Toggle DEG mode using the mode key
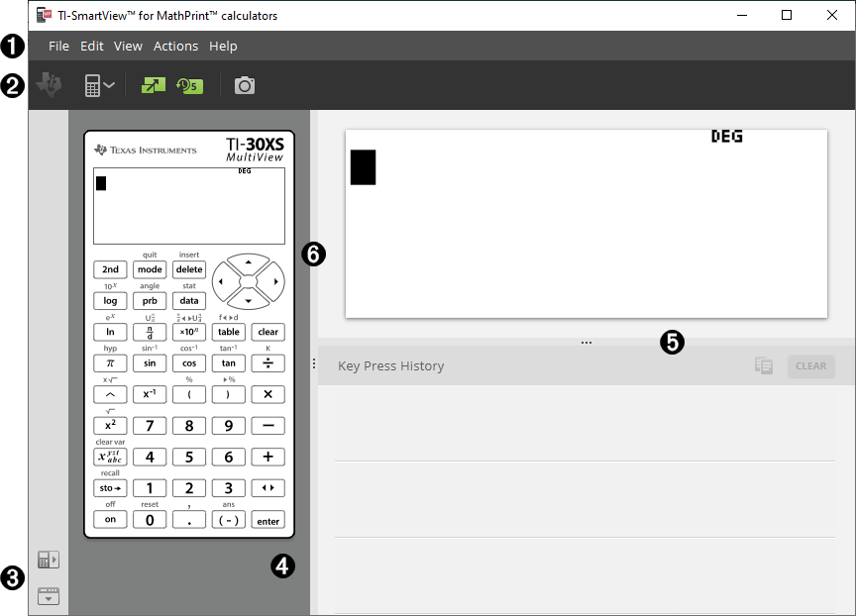Viewport: 856px width, 616px height. (149, 268)
